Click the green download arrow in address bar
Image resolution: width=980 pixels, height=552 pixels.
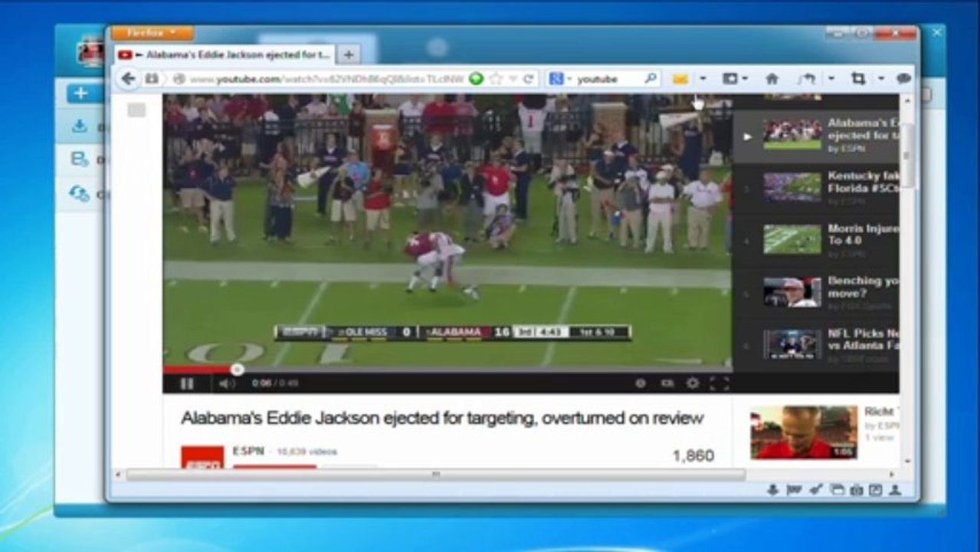pyautogui.click(x=476, y=78)
